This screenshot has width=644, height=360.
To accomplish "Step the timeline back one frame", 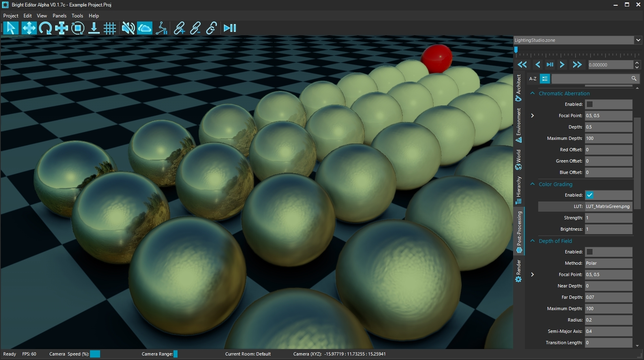I will [537, 64].
